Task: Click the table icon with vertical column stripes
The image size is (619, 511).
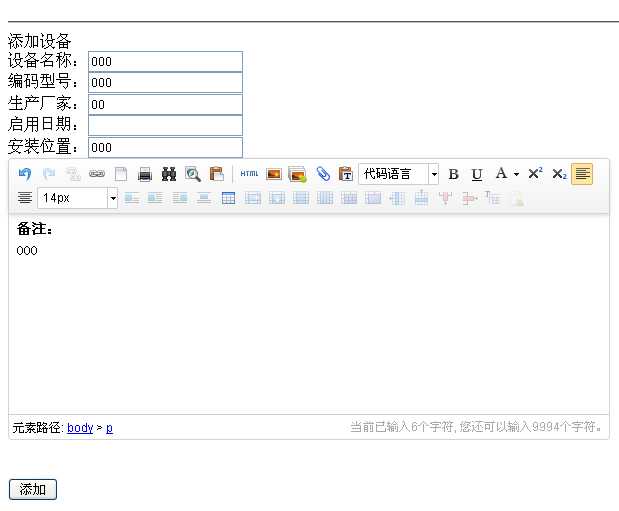Action: [x=325, y=198]
